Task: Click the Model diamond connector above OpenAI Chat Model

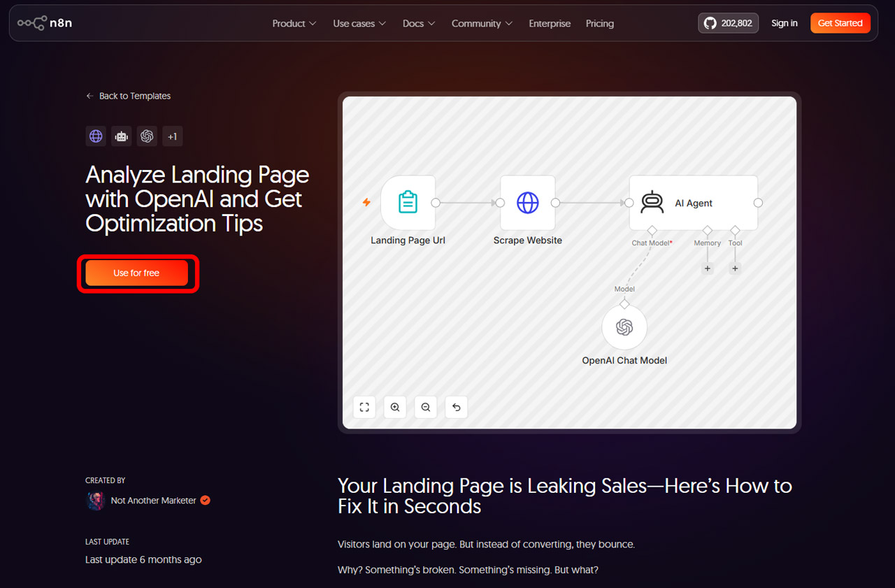Action: (x=624, y=304)
